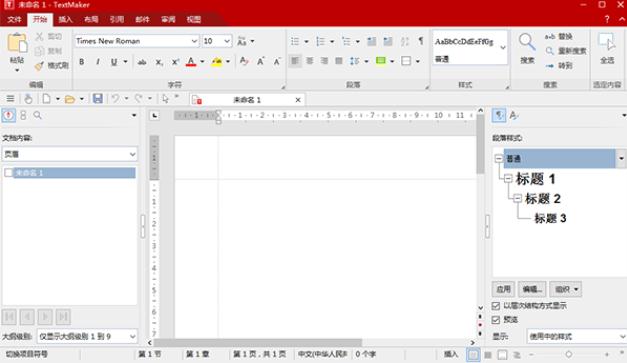Open the highlight color dropdown arrow
627x363 pixels.
(228, 62)
